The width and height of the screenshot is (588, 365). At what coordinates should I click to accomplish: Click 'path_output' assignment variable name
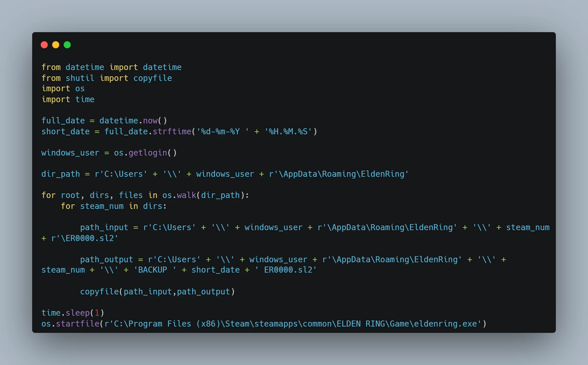(x=107, y=259)
